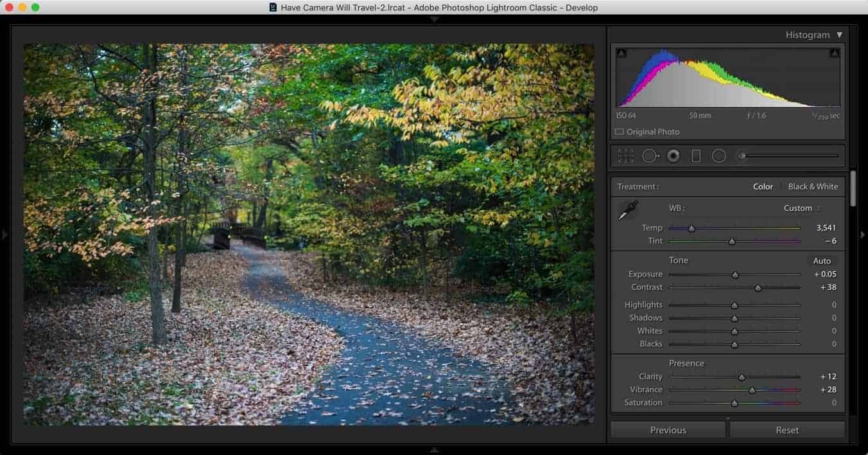868x455 pixels.
Task: Click the 50 mm focal length readout
Action: tap(700, 116)
